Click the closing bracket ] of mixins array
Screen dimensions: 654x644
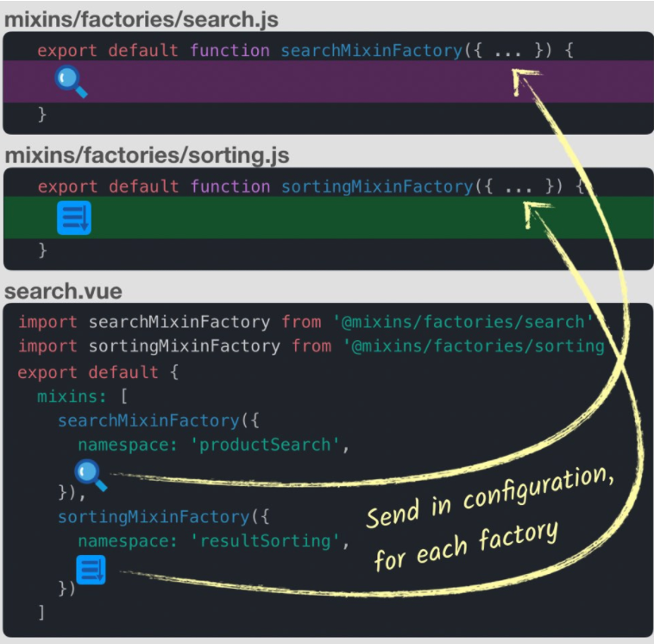(x=41, y=613)
